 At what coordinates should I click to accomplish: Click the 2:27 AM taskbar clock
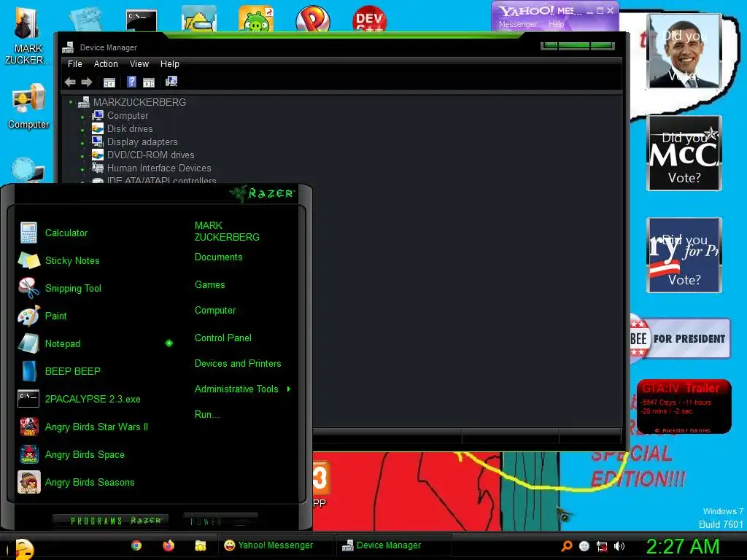683,546
